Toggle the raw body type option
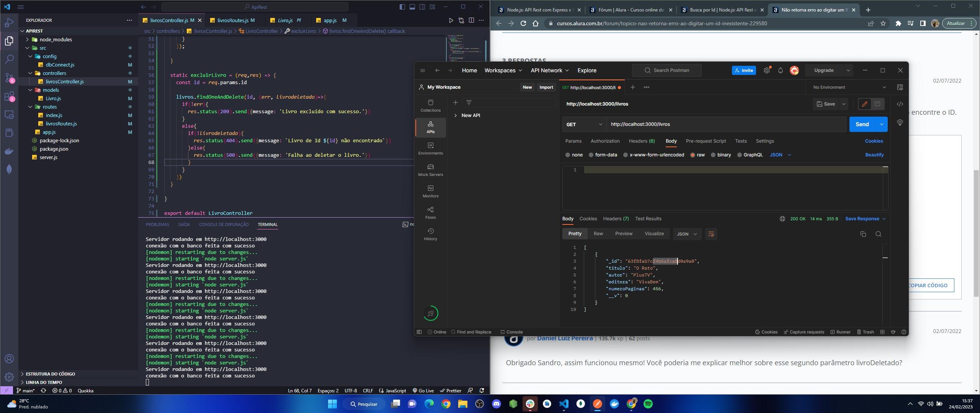This screenshot has width=980, height=413. (x=693, y=155)
